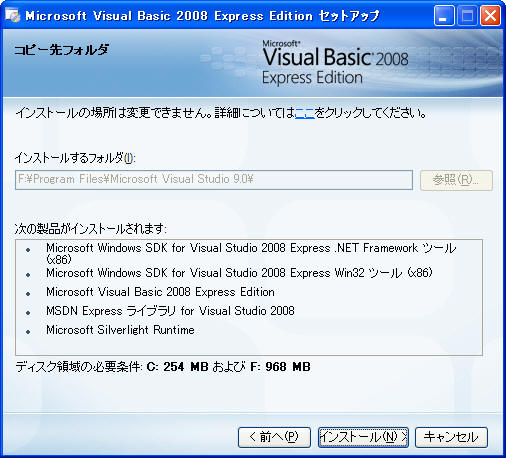Screen dimensions: 506x458
Task: Select 'Microsoft Visual Basic 2008 Express Edition' list entry
Action: pos(160,292)
